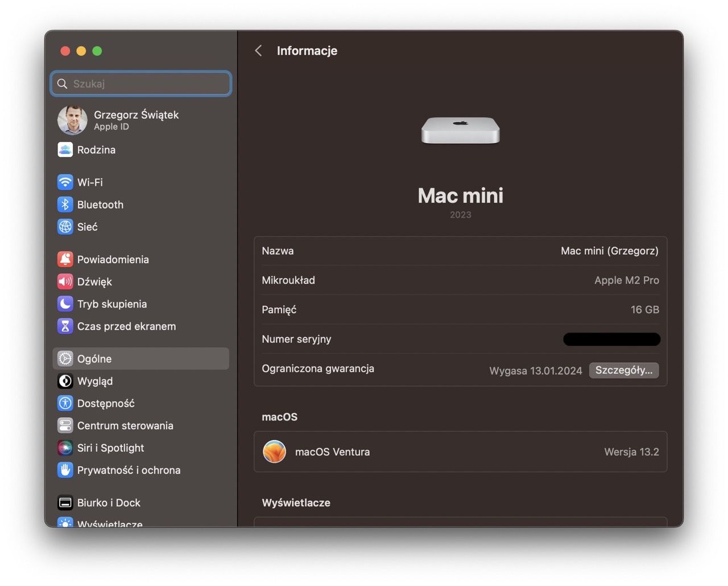Open Dźwięk sidebar item
Image resolution: width=728 pixels, height=586 pixels.
(x=94, y=281)
